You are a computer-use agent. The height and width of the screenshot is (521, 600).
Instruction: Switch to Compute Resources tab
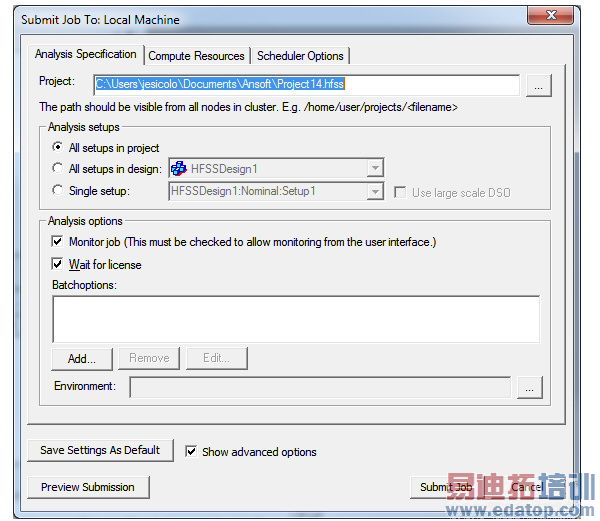tap(196, 56)
